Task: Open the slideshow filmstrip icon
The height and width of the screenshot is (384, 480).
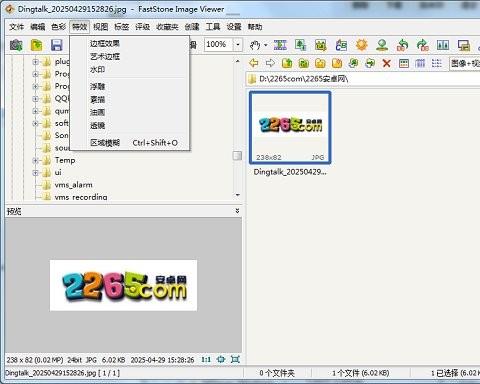Action: coord(280,45)
